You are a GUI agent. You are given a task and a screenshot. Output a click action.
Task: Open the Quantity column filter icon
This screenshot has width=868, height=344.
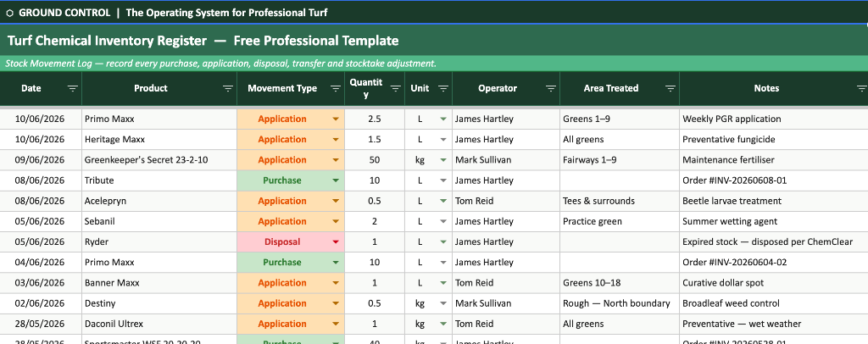395,88
